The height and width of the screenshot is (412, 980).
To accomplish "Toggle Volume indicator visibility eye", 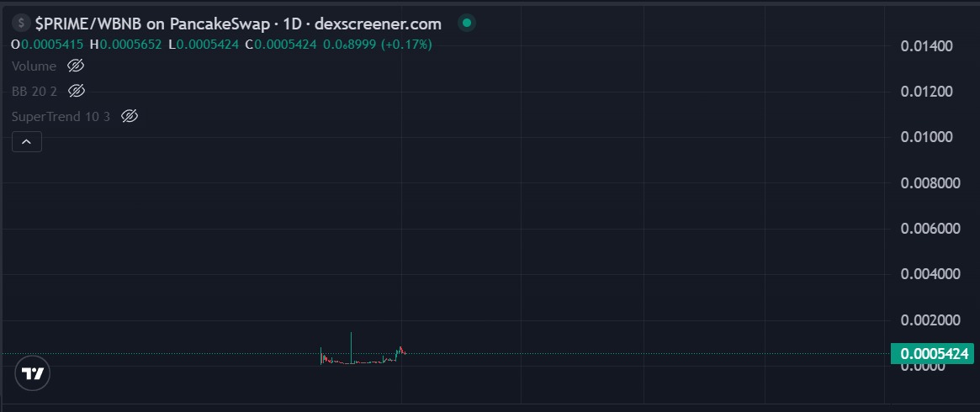I will point(76,66).
